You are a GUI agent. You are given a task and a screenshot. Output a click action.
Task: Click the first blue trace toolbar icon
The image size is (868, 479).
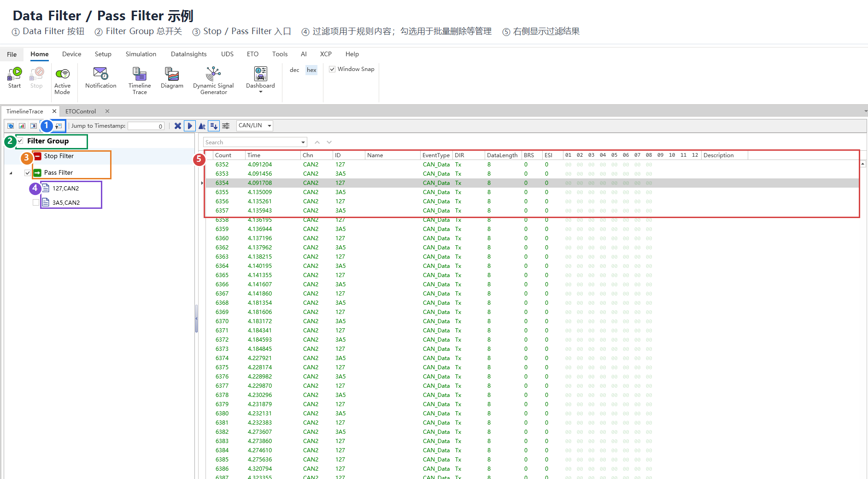click(x=11, y=126)
